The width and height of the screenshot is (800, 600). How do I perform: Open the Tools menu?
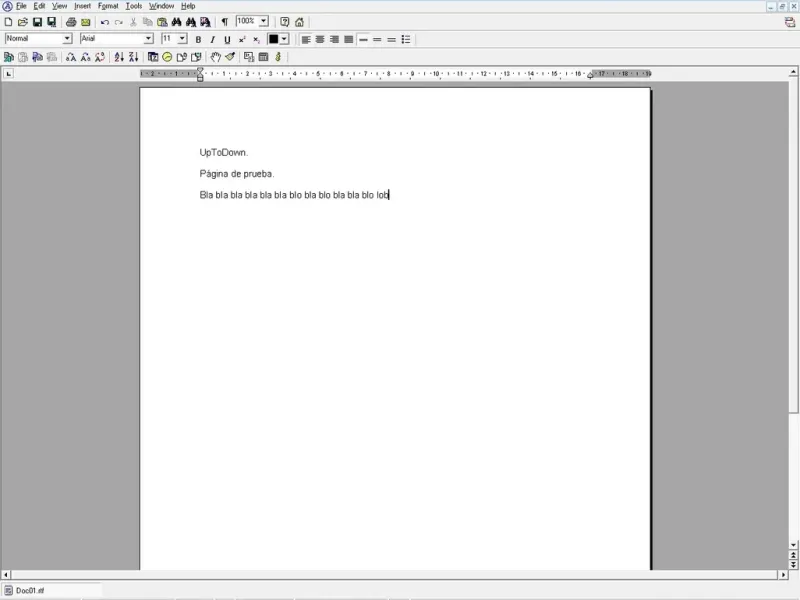click(x=134, y=6)
